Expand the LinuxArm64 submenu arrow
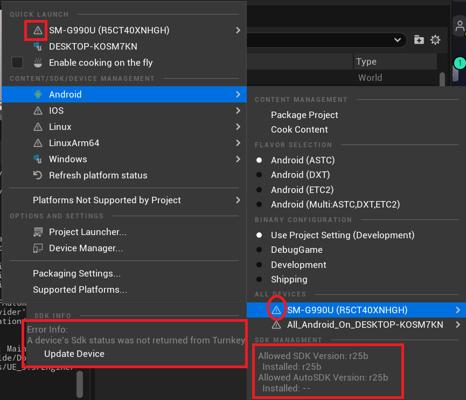 tap(238, 143)
